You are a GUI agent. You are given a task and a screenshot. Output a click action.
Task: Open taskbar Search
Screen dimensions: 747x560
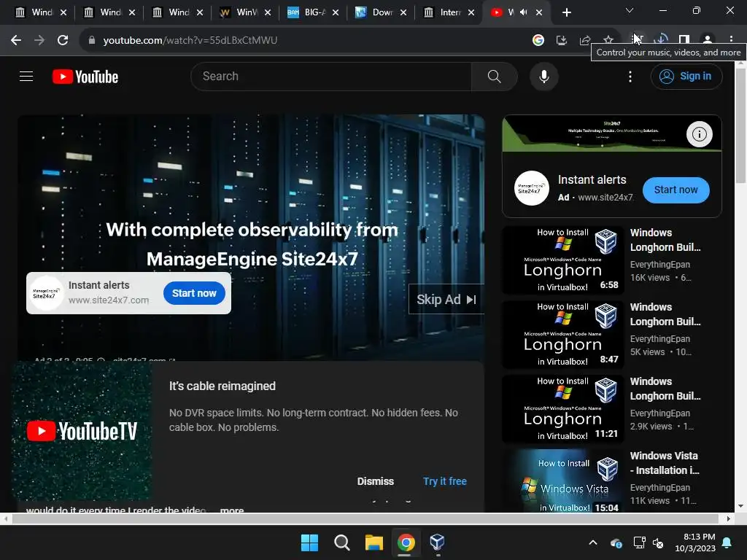341,542
